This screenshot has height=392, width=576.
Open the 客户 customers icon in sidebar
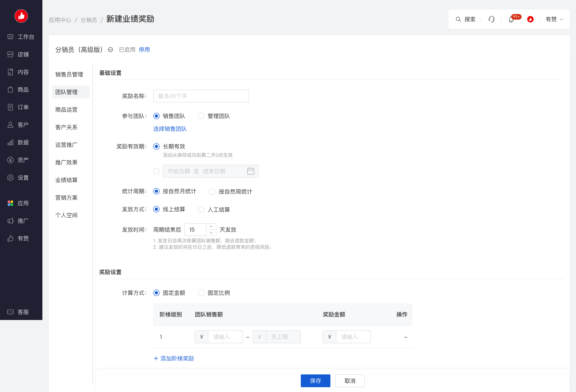point(10,125)
